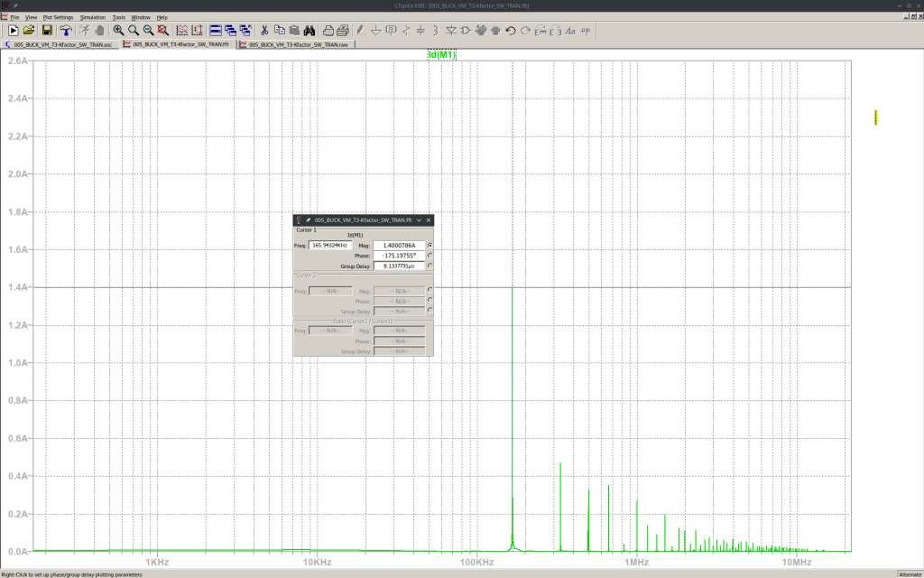
Task: Select Cursor 1 Phase radio button
Action: click(x=430, y=256)
